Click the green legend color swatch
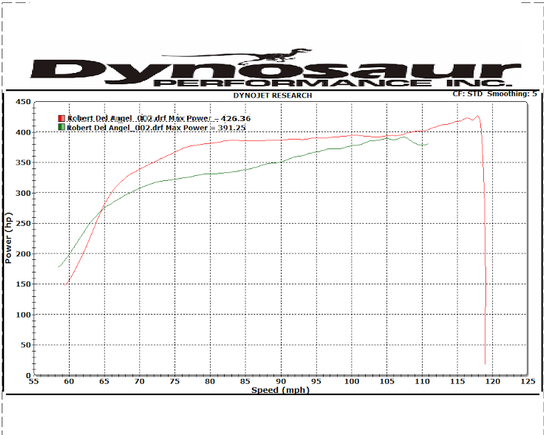This screenshot has height=435, width=544. pos(61,127)
